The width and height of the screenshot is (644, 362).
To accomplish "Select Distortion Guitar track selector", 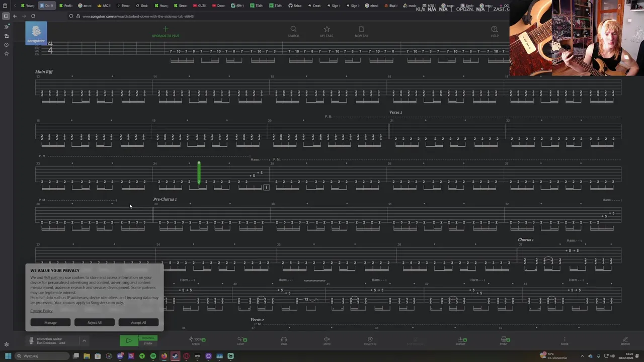I will [53, 341].
